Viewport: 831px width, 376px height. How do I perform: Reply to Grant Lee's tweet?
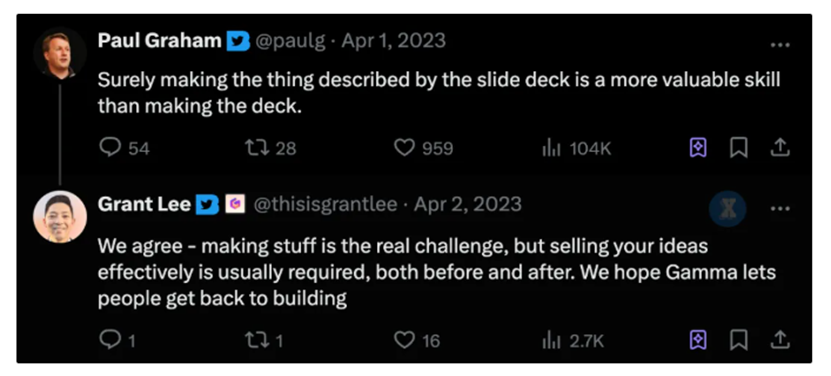click(x=117, y=340)
